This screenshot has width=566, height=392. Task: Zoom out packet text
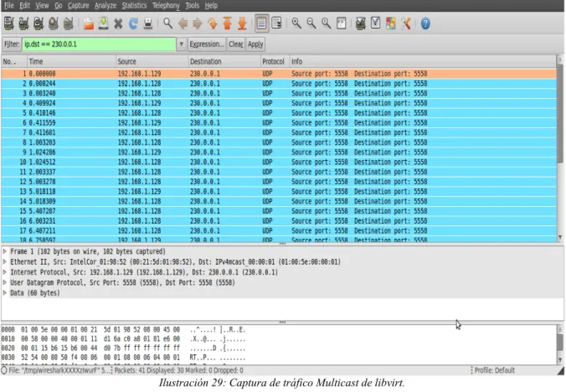point(311,23)
